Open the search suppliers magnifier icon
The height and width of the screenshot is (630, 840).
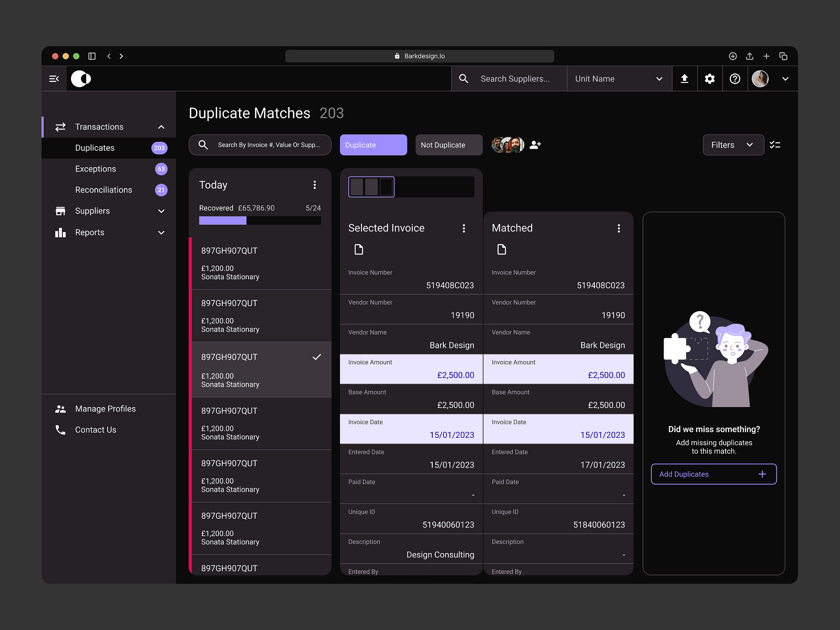pos(463,78)
